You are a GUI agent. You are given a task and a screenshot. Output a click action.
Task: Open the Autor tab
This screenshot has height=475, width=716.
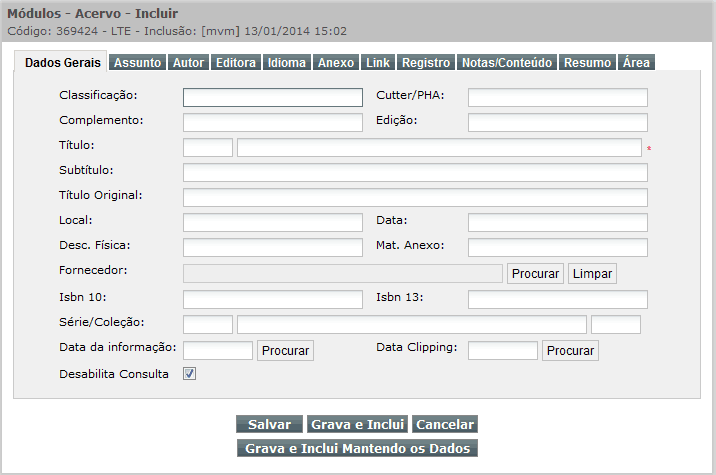click(188, 62)
